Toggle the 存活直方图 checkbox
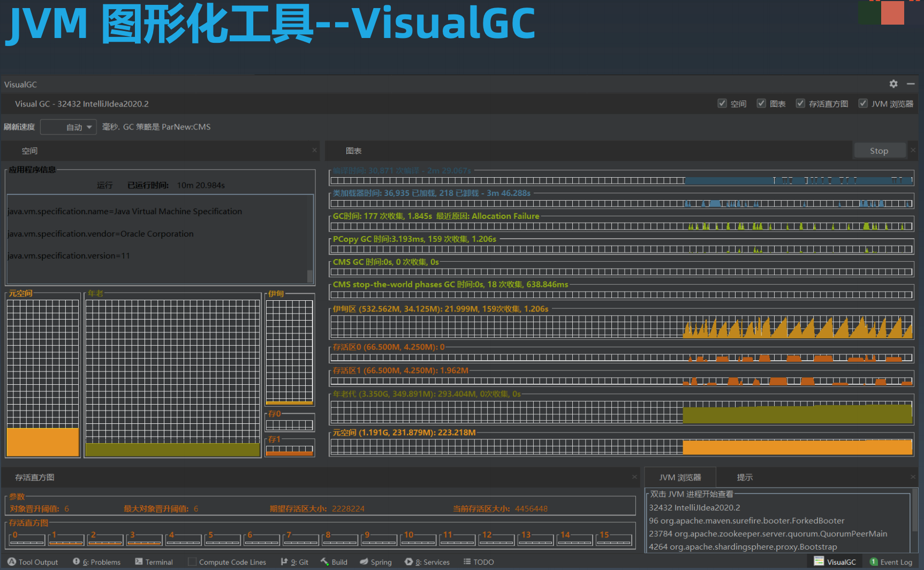 pyautogui.click(x=800, y=103)
